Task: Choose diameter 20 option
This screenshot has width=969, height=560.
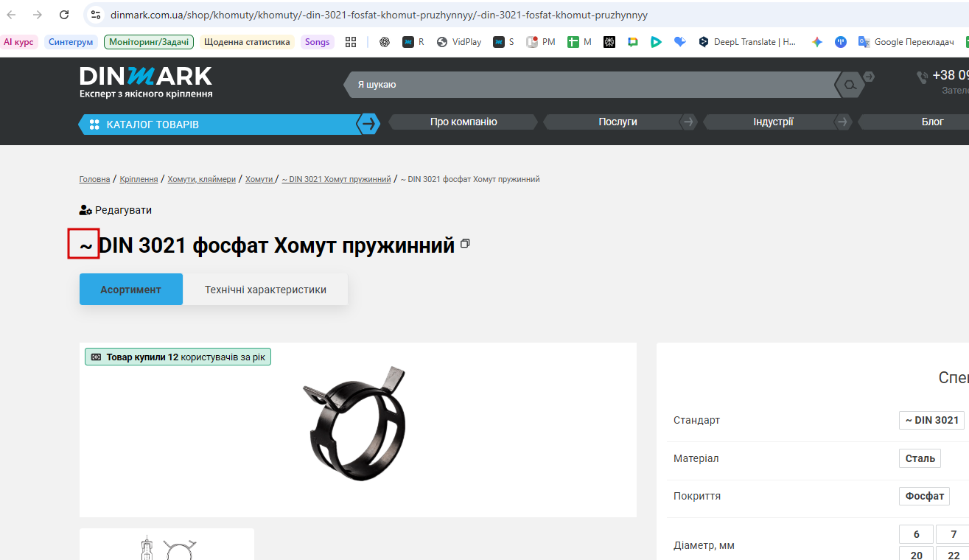Action: (916, 554)
